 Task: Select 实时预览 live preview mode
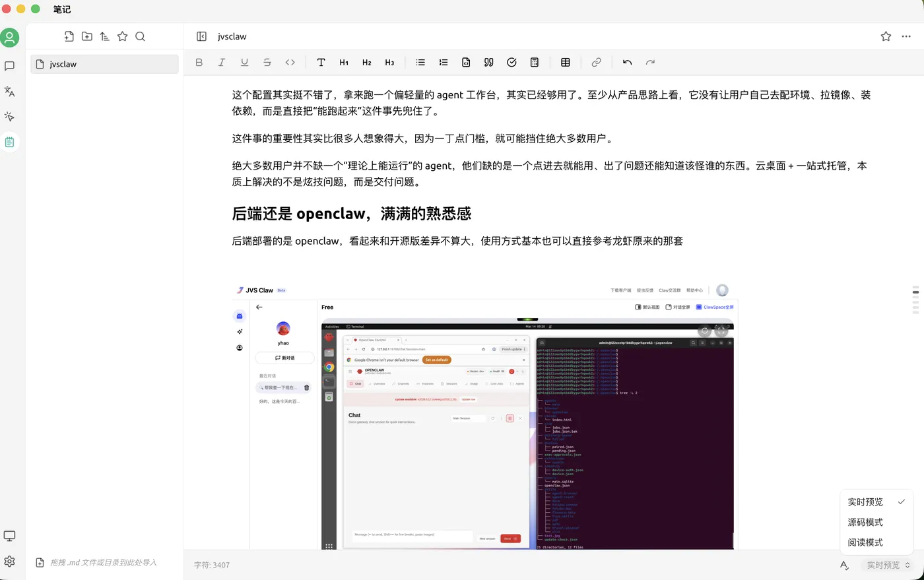876,501
